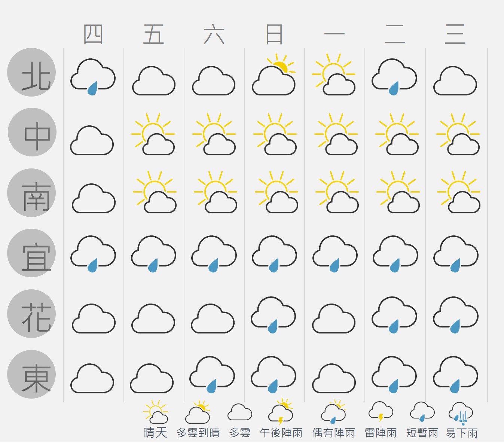Viewport: 504px width, 448px height.
Task: Click 宜 Wednesday rain cloud icon
Action: 456,254
